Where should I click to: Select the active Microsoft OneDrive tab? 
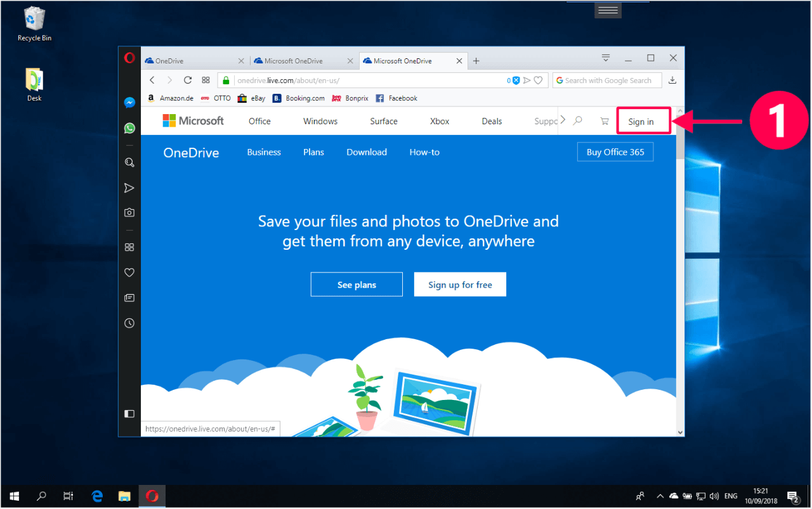(414, 61)
